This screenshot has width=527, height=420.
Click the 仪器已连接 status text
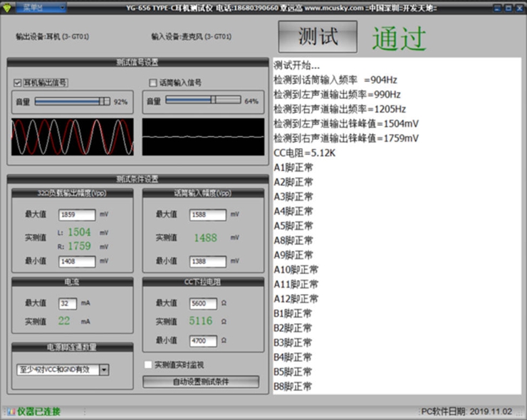click(x=39, y=411)
